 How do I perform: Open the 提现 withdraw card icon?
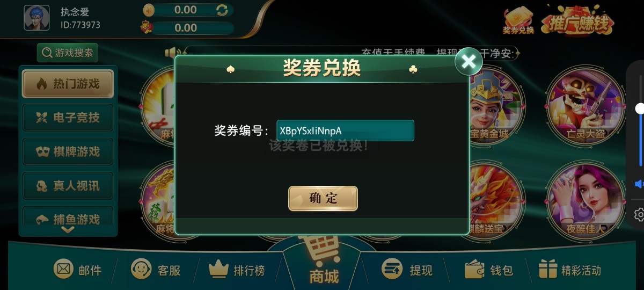point(392,269)
